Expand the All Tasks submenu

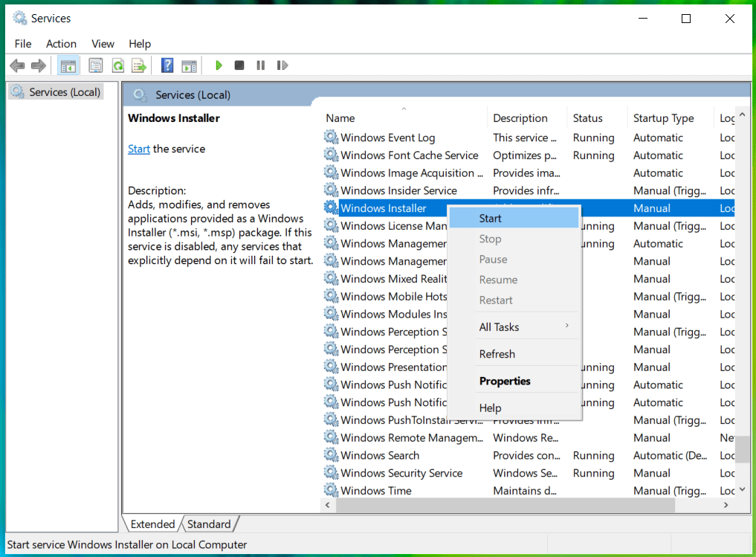pyautogui.click(x=499, y=327)
